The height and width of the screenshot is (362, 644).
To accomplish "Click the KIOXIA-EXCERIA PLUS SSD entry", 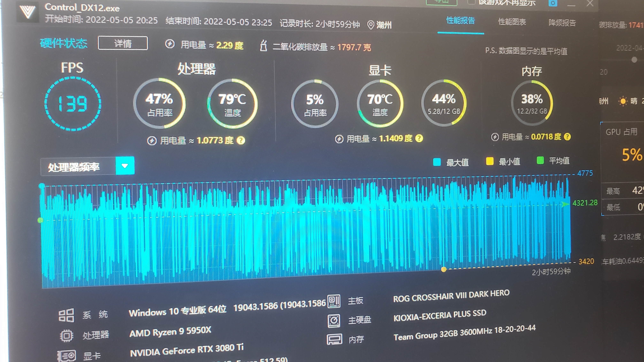I will click(x=440, y=316).
